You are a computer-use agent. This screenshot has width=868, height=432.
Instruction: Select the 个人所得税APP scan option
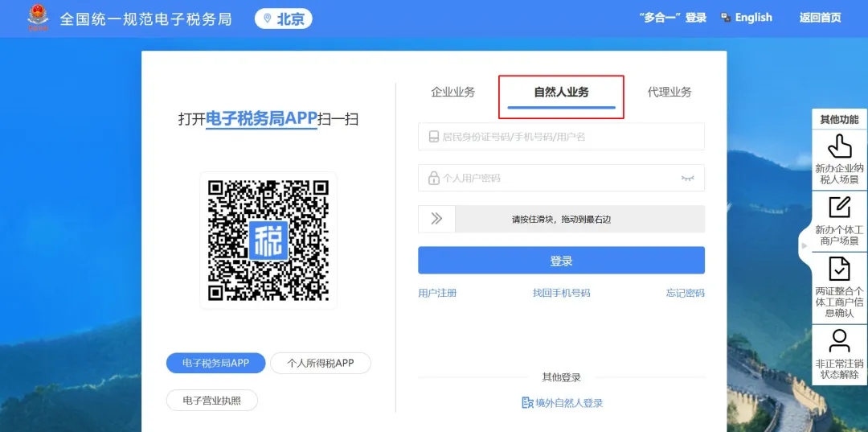click(321, 363)
